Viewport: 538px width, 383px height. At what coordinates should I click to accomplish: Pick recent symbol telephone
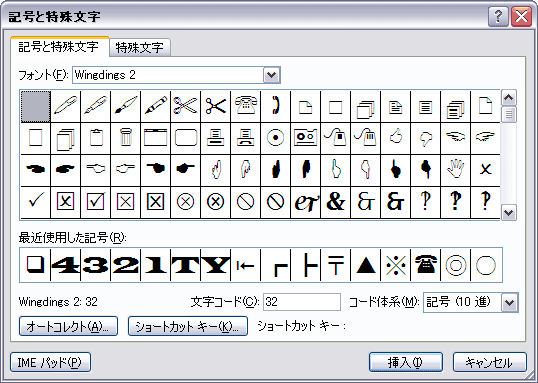click(x=426, y=265)
